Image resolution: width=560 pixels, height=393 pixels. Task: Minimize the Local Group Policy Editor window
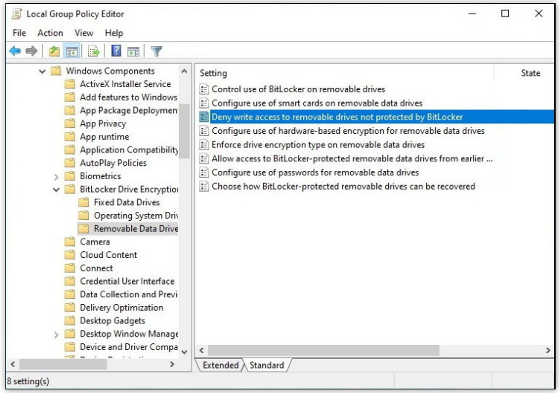click(x=472, y=14)
